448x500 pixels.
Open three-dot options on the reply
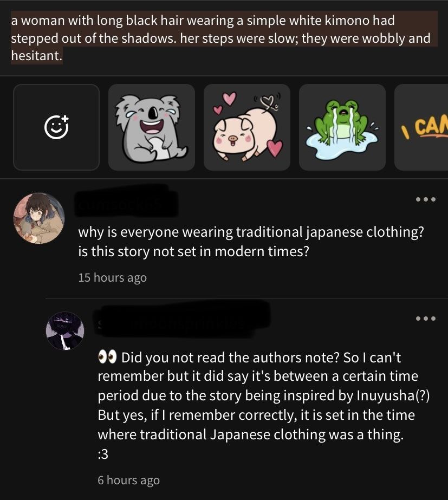pyautogui.click(x=426, y=318)
